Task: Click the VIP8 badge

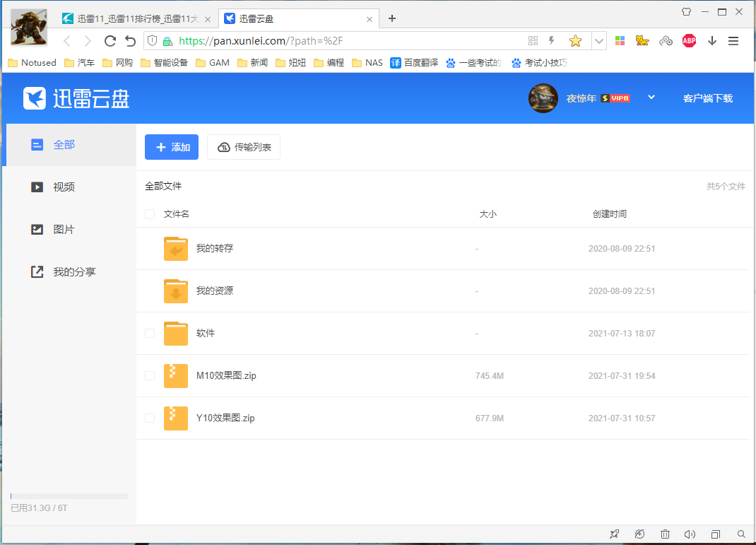Action: 615,98
